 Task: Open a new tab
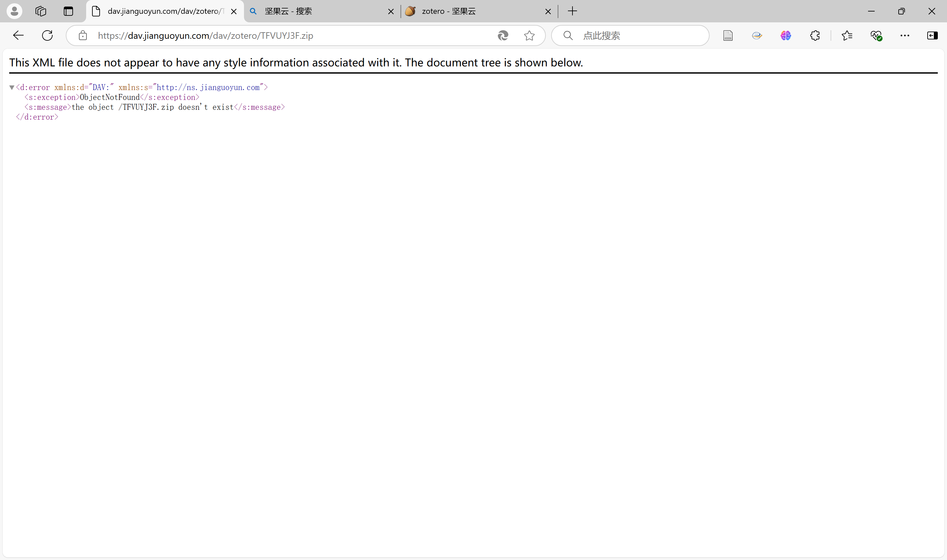pyautogui.click(x=572, y=11)
